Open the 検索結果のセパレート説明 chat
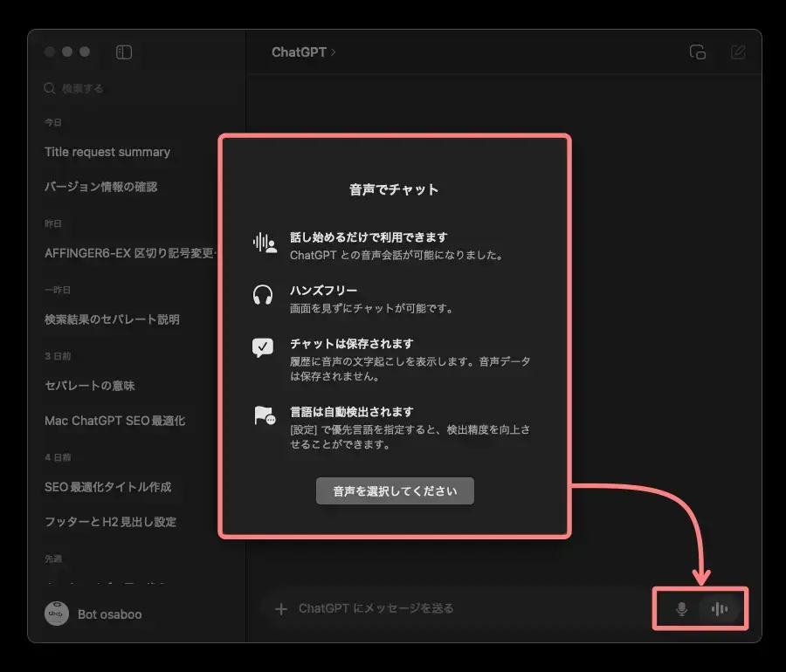 click(112, 319)
